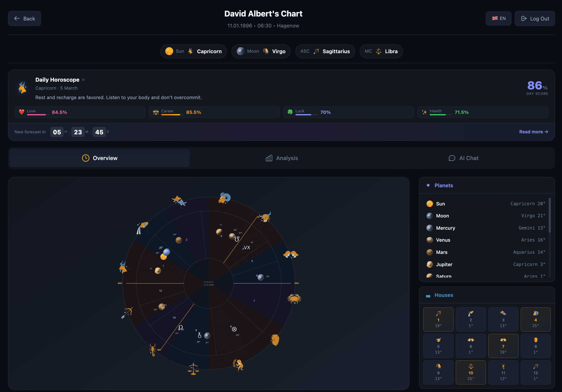Open the ASC Sagittarius badge
This screenshot has height=392, width=562.
(325, 51)
